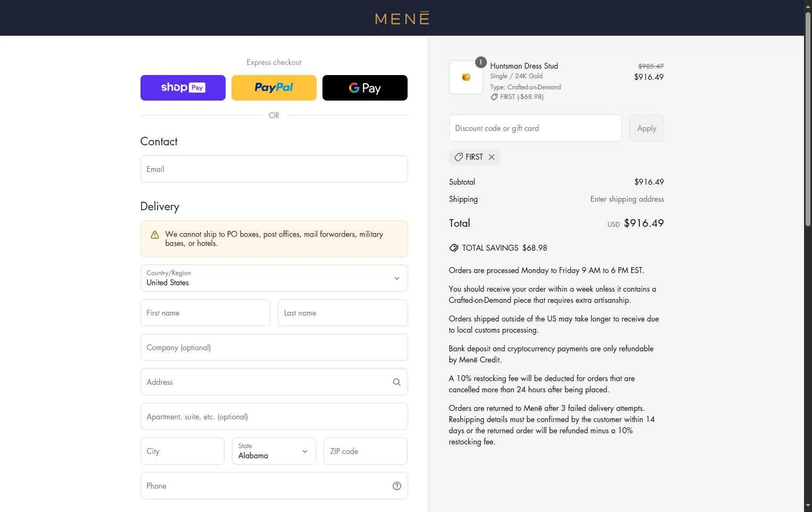812x512 pixels.
Task: Open the Menē logo link in header
Action: (x=402, y=19)
